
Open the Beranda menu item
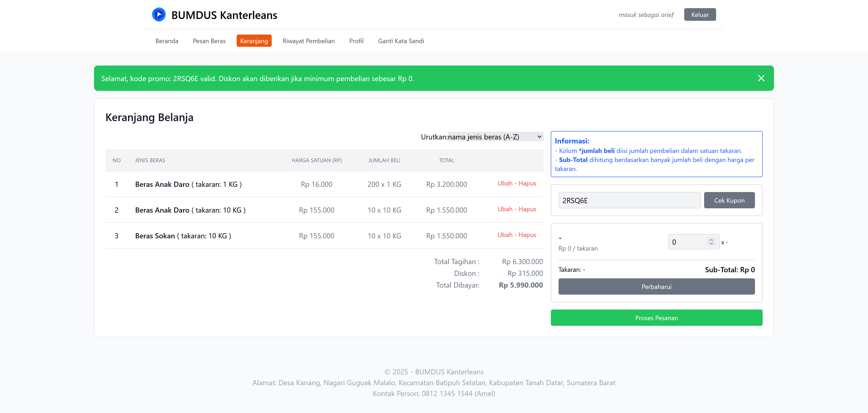click(x=167, y=41)
